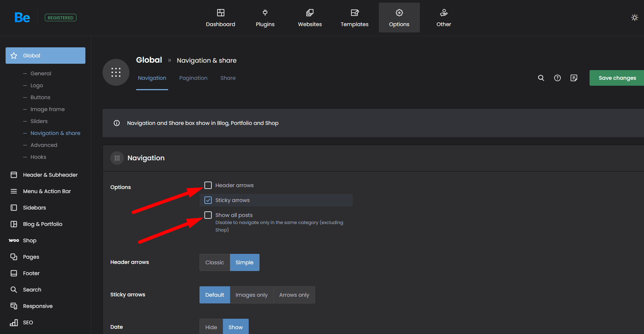Switch to the Share tab
The height and width of the screenshot is (334, 644).
point(228,78)
